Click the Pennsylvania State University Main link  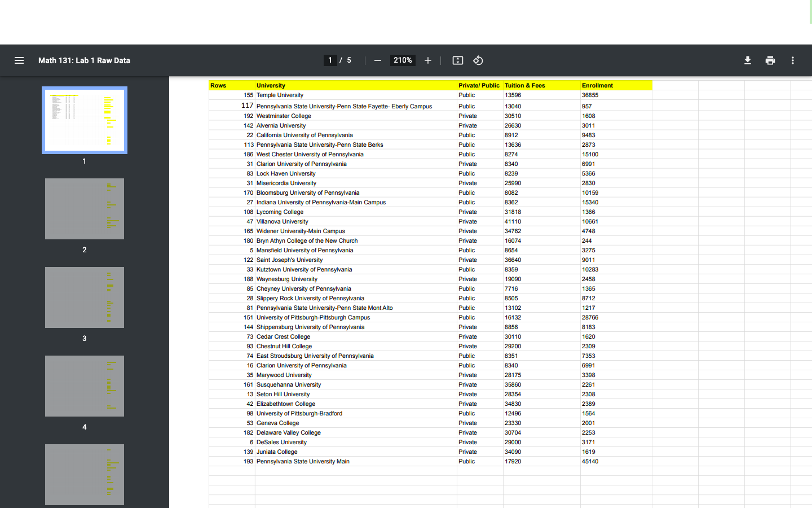(x=302, y=461)
